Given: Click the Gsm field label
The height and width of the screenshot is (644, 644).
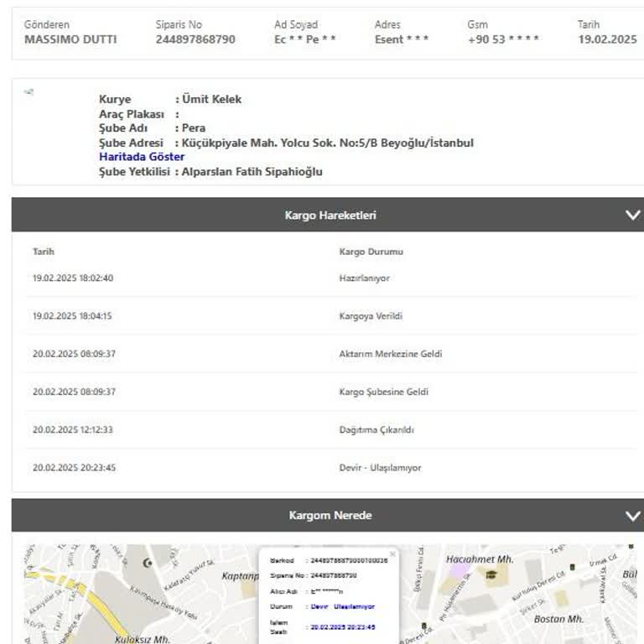Looking at the screenshot, I should tap(478, 24).
